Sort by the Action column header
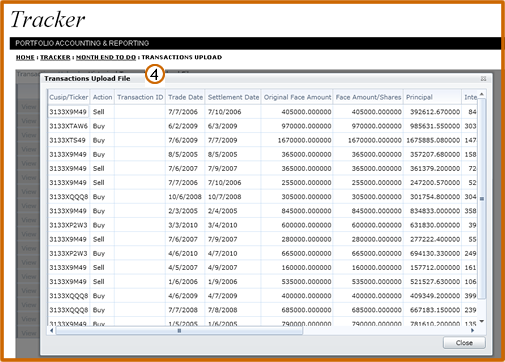Screen dimensions: 505x362 [x=102, y=97]
